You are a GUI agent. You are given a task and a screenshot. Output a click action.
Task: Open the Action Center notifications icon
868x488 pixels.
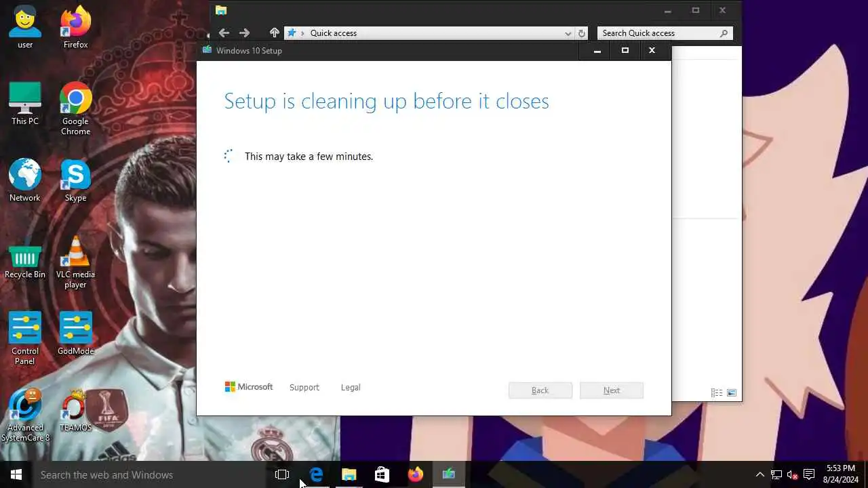click(x=809, y=474)
